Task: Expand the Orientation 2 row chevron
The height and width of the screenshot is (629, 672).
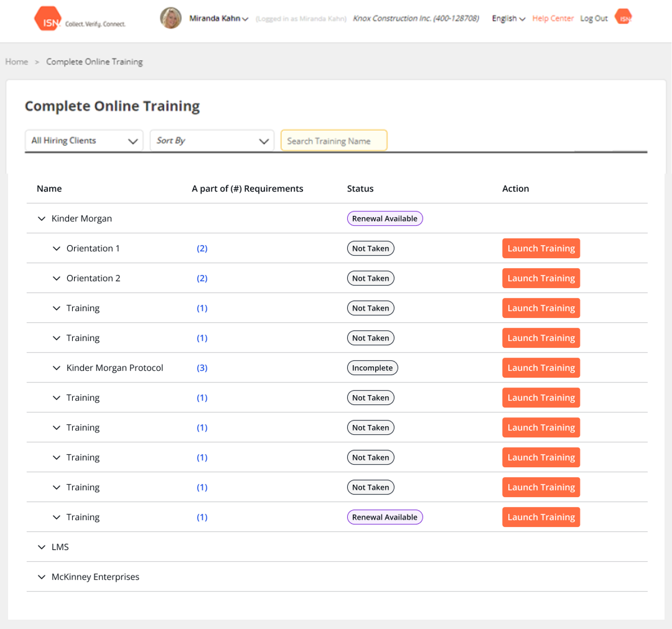Action: [x=57, y=279]
